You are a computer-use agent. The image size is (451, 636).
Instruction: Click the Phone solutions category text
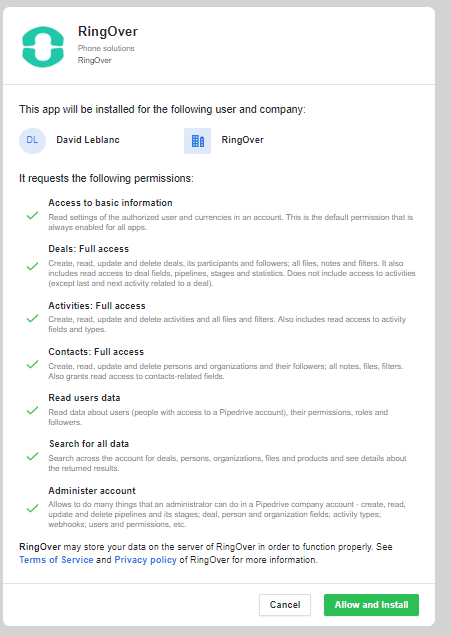coord(106,48)
